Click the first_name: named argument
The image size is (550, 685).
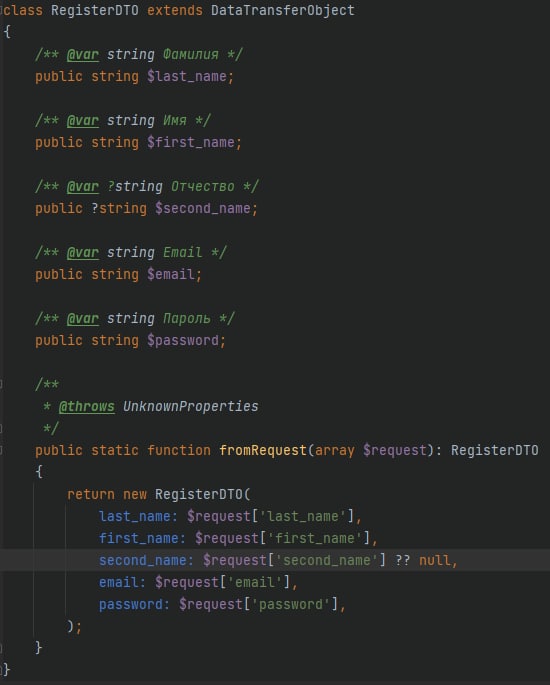142,538
